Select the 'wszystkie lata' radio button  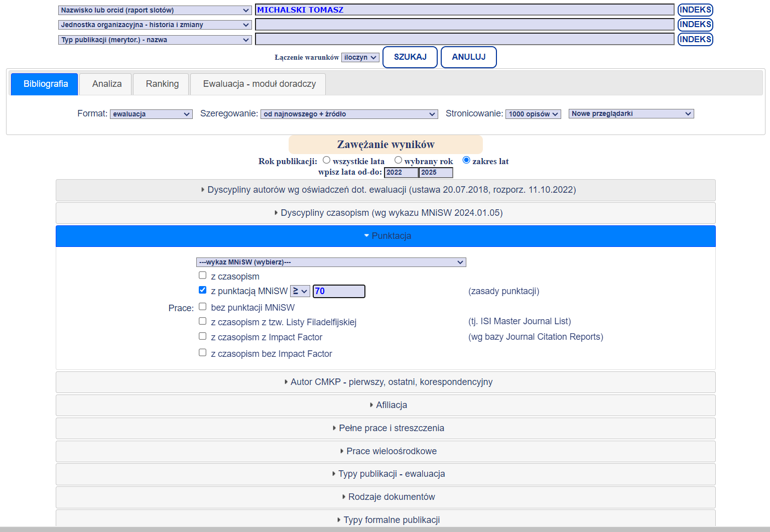[327, 160]
